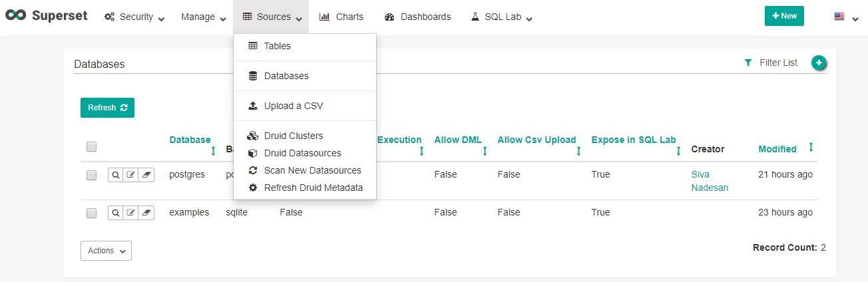Open the Actions dropdown
Image resolution: width=868 pixels, height=282 pixels.
coord(106,251)
